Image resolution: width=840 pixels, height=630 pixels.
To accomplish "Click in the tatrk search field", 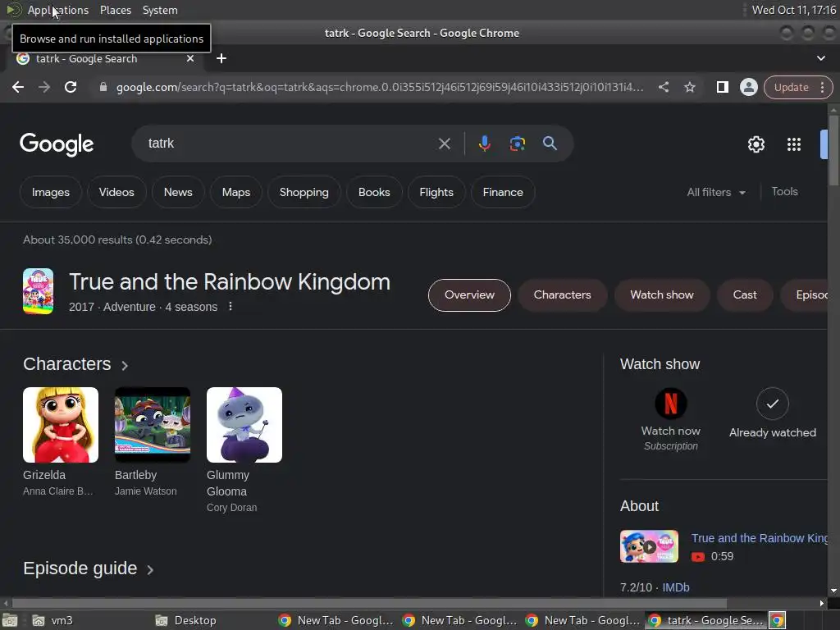I will pos(290,144).
